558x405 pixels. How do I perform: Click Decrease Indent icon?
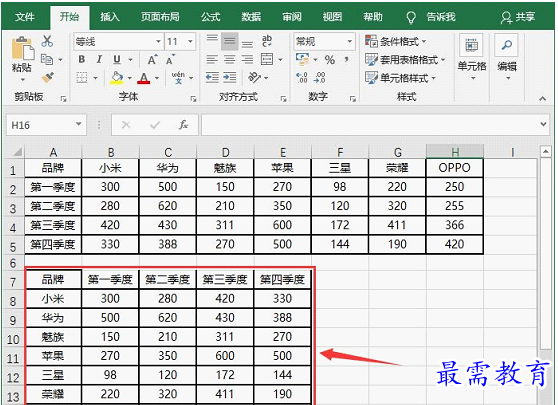212,77
